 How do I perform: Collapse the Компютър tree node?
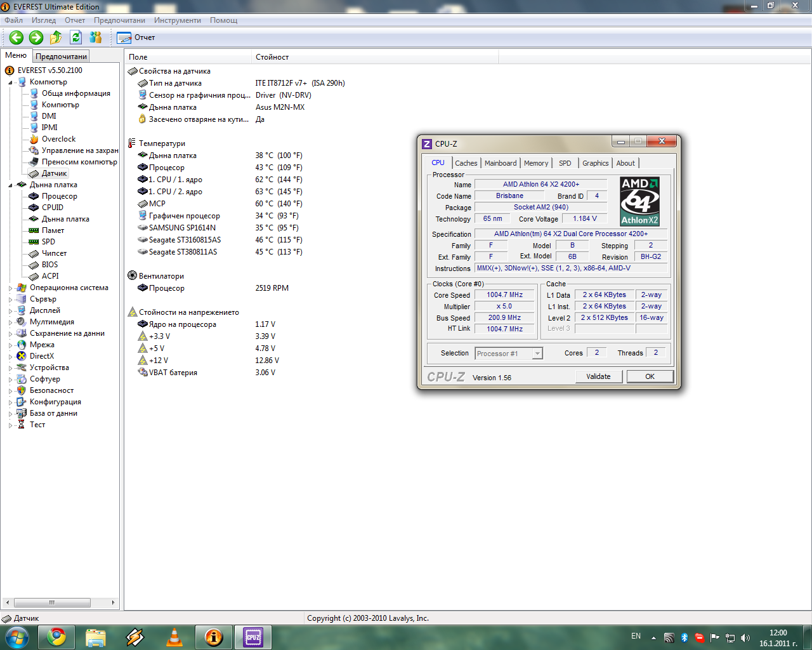pos(11,83)
